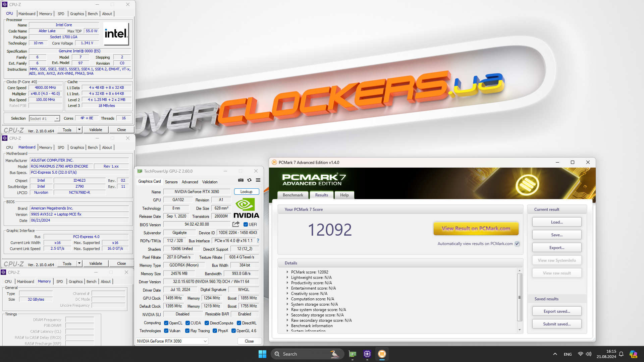Viewport: 644px width, 362px height.
Task: Expand the Benchmark information row
Action: click(x=287, y=326)
